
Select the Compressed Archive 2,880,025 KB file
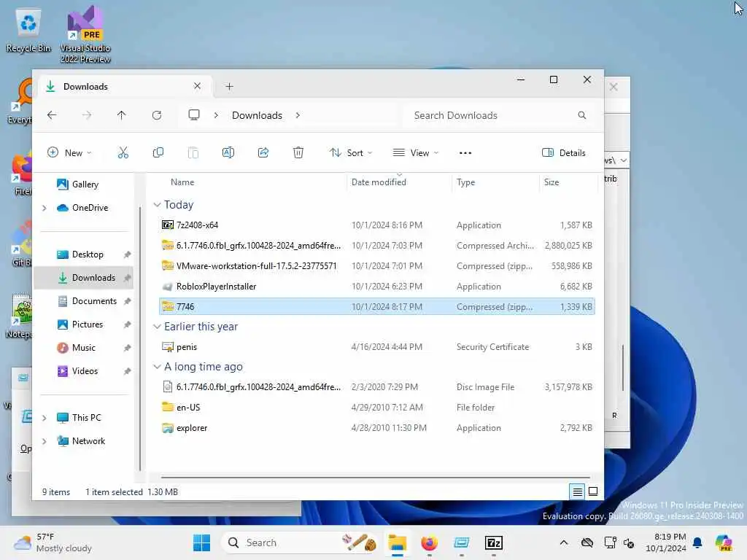(377, 246)
